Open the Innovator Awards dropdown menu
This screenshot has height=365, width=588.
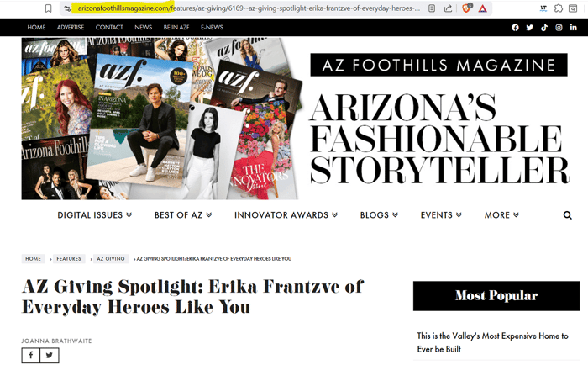point(286,215)
